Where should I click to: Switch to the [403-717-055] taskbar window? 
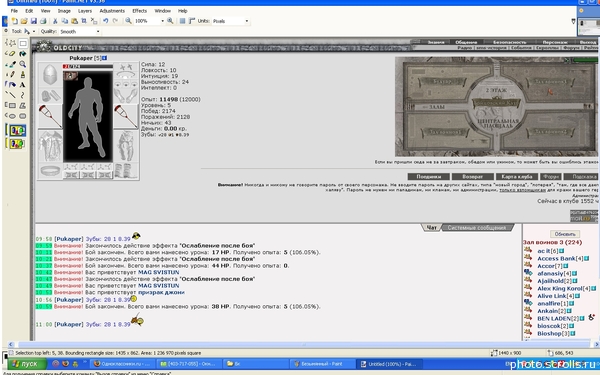[x=190, y=364]
